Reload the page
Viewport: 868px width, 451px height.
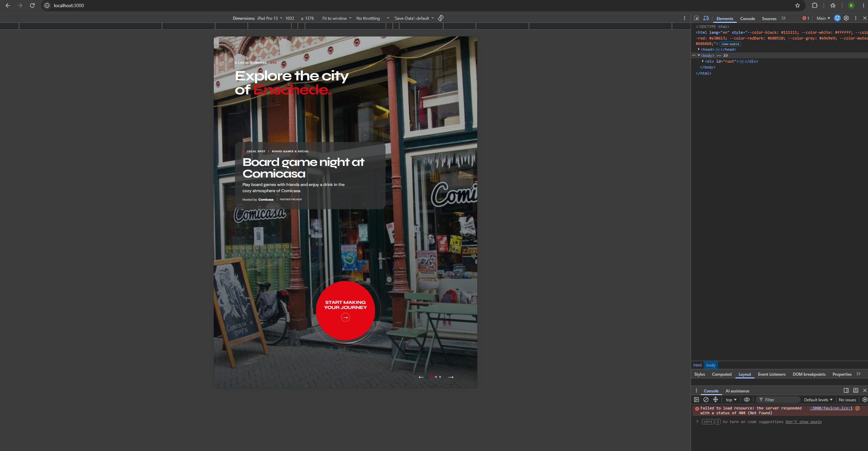click(x=32, y=5)
